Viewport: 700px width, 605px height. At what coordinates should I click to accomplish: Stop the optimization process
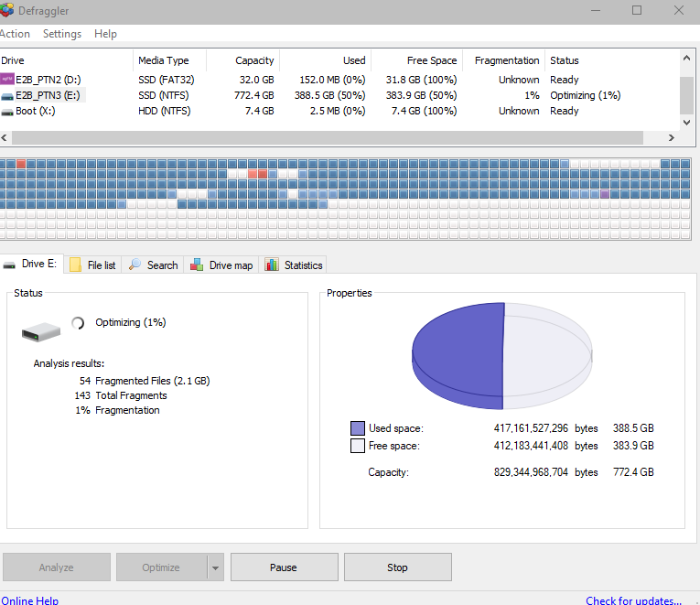tap(397, 567)
